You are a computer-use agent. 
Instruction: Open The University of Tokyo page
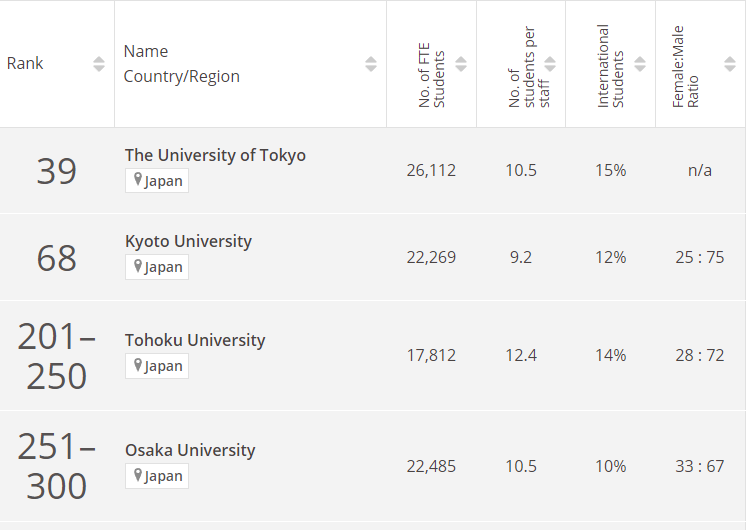click(x=215, y=155)
